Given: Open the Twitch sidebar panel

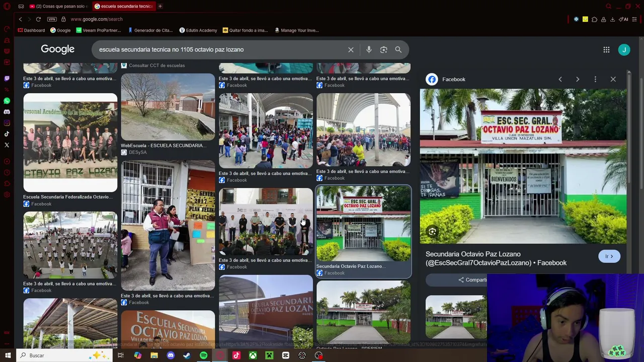Looking at the screenshot, I should point(7,78).
